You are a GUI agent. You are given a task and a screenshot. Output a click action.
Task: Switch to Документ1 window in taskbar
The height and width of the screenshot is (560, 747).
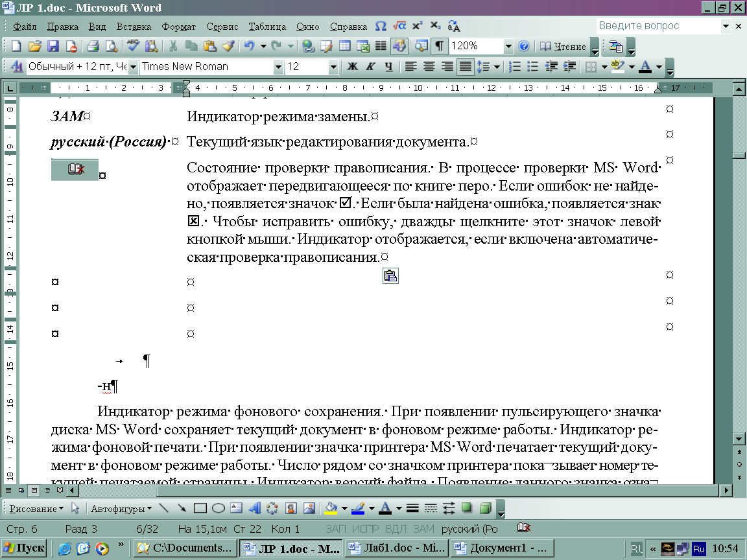(503, 548)
